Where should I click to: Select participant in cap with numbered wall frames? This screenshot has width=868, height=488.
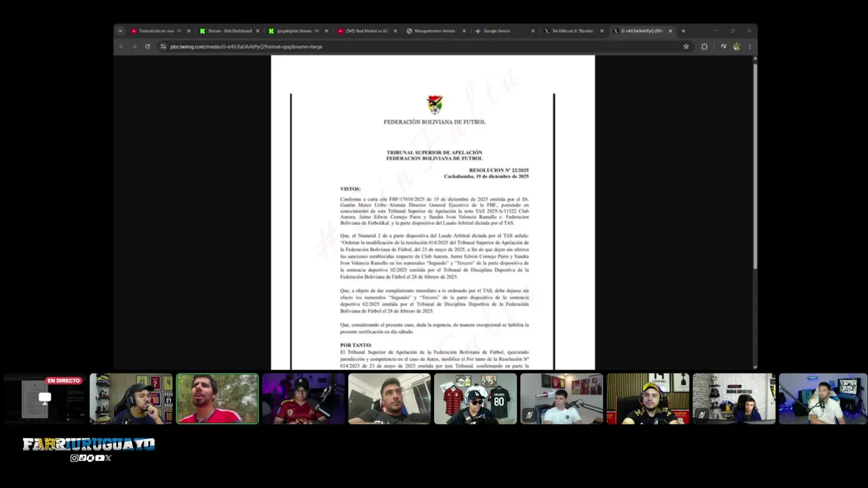[x=131, y=399]
